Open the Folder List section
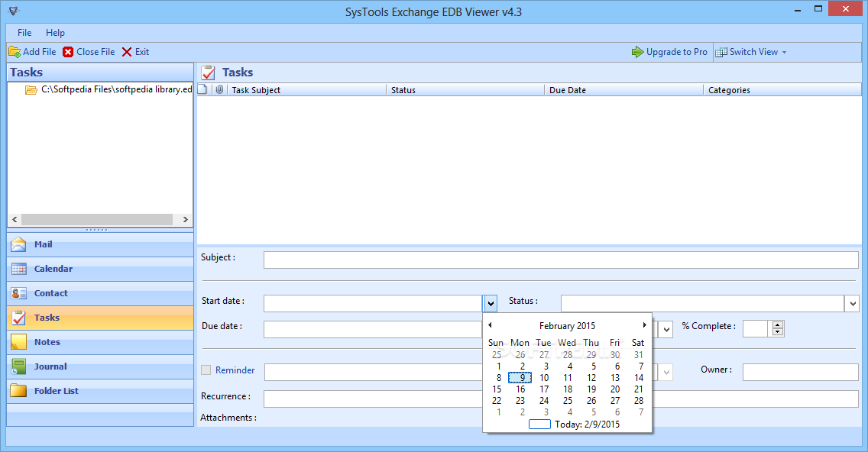The width and height of the screenshot is (868, 452). (x=100, y=391)
